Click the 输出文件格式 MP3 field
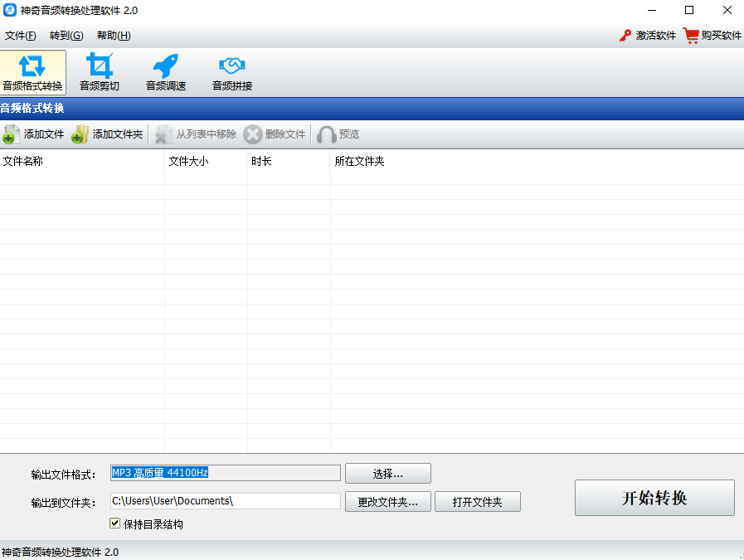This screenshot has width=744, height=560. [226, 473]
